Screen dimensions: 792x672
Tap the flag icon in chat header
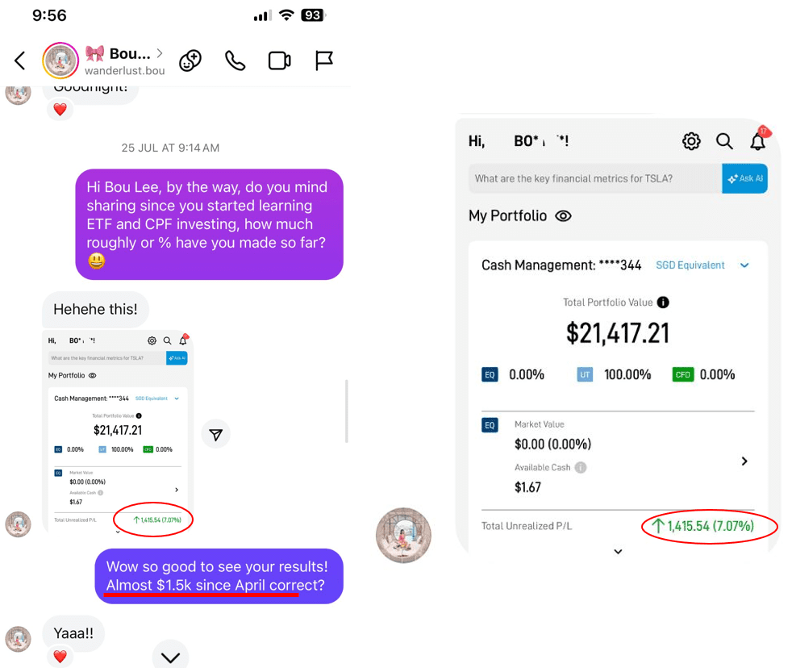pos(324,61)
